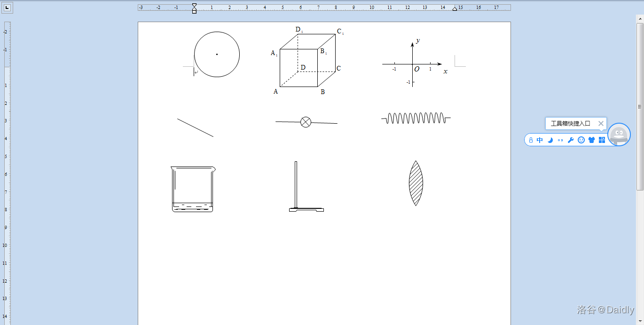Select the circle drawing
The width and height of the screenshot is (644, 325).
point(217,55)
